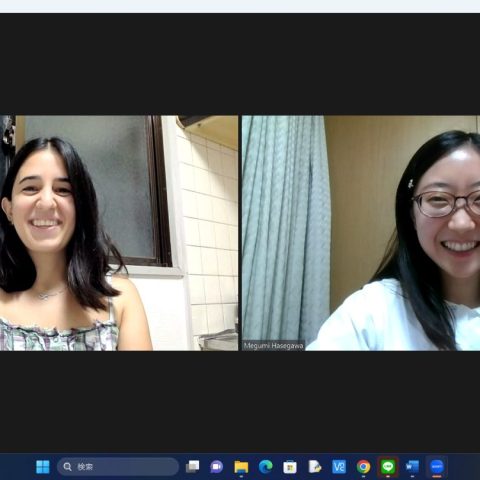Click the black area above the videos
The width and height of the screenshot is (480, 480).
coord(240,64)
